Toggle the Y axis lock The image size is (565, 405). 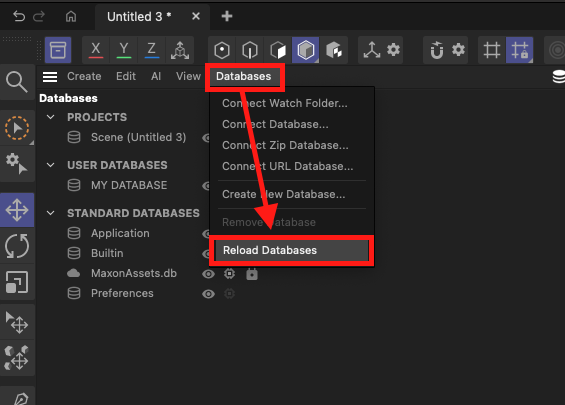click(124, 50)
